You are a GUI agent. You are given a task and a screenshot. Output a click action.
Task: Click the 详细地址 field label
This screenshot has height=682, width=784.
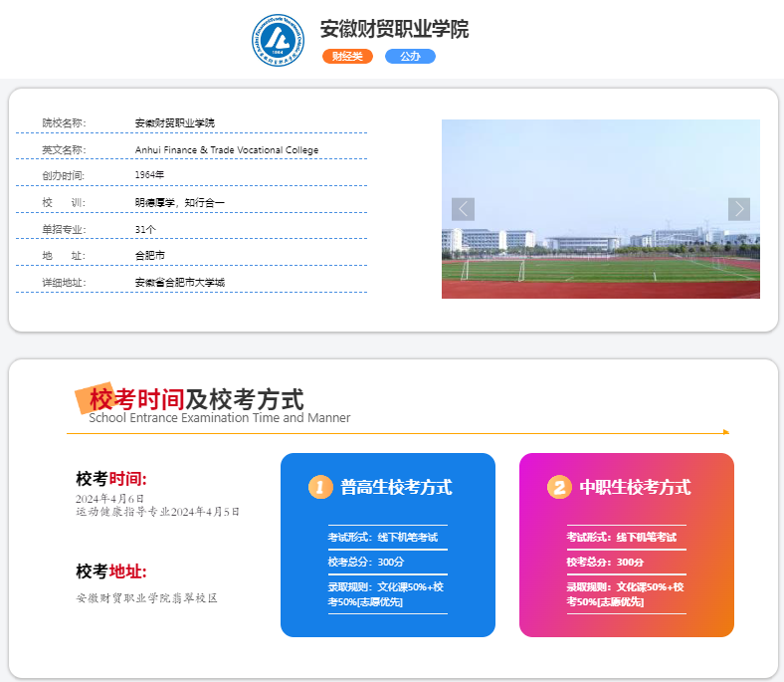pos(64,283)
